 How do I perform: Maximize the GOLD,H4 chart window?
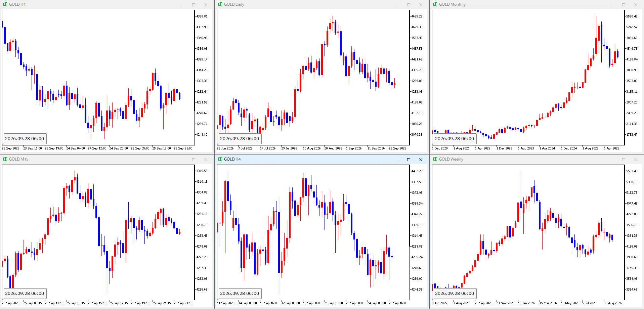coord(409,160)
